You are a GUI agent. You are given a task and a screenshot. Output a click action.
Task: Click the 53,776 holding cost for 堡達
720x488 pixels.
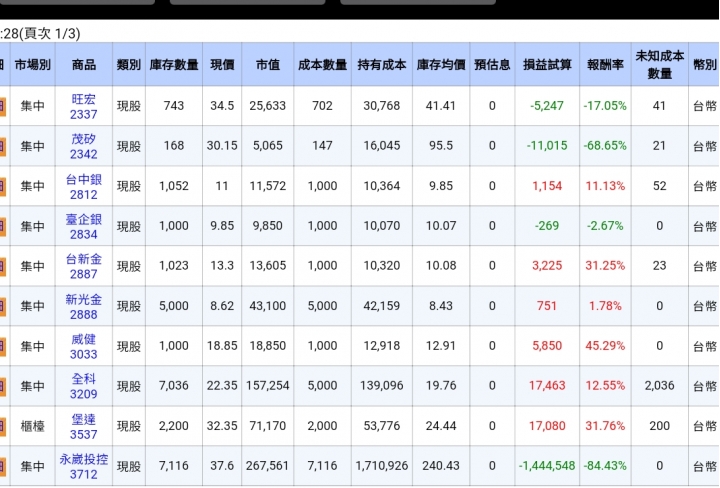(x=382, y=426)
